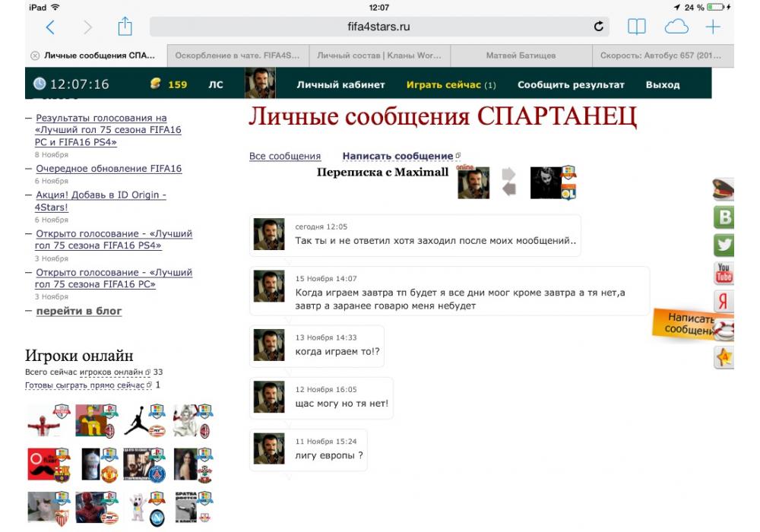This screenshot has height=532, width=760.
Task: Click the VK social sidebar icon
Action: point(724,217)
